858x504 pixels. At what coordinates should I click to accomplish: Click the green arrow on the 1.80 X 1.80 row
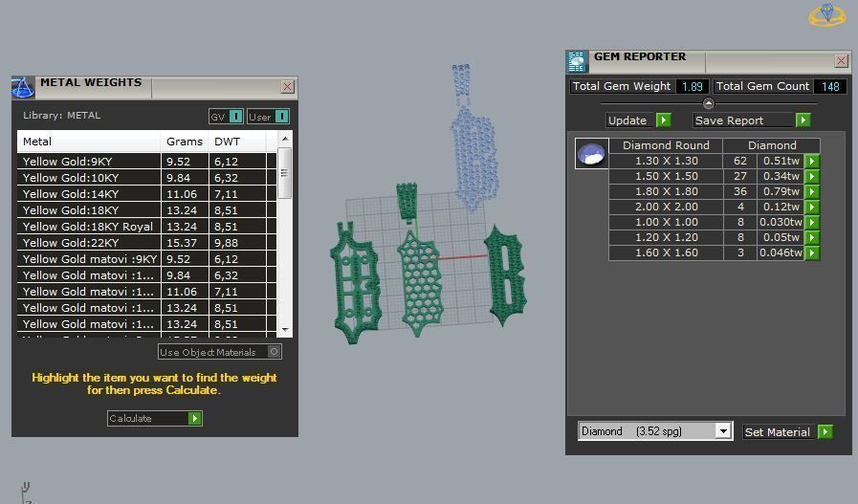pos(812,191)
